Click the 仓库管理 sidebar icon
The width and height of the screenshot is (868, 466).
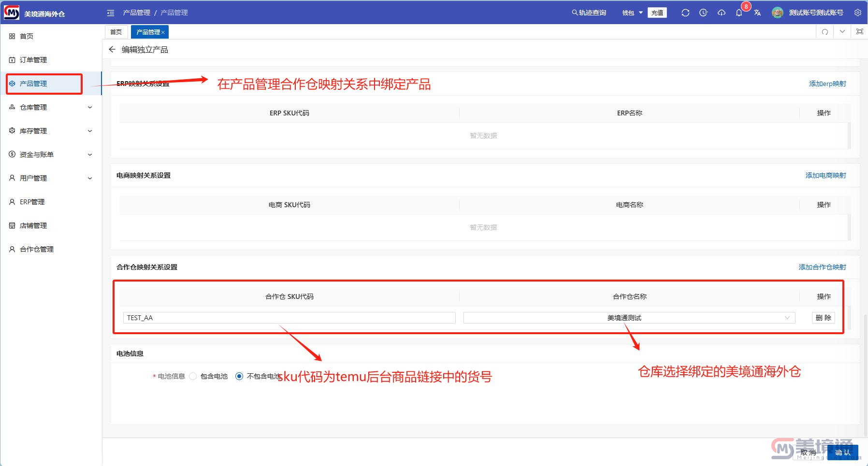click(12, 107)
